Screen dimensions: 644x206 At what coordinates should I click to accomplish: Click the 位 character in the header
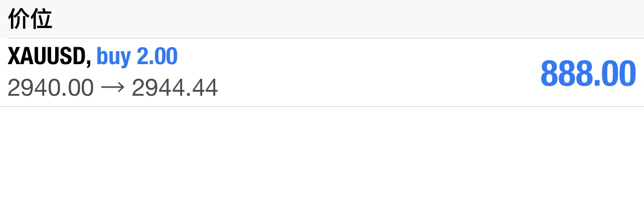coord(42,20)
